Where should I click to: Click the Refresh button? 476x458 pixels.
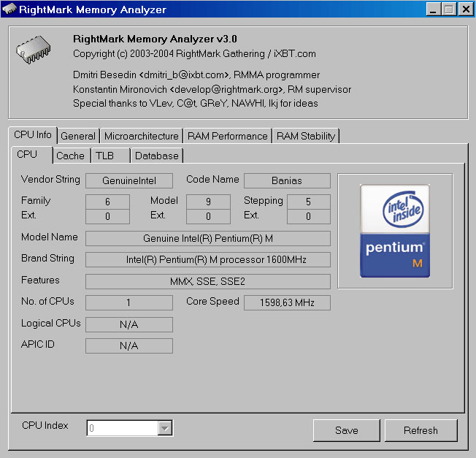click(421, 430)
